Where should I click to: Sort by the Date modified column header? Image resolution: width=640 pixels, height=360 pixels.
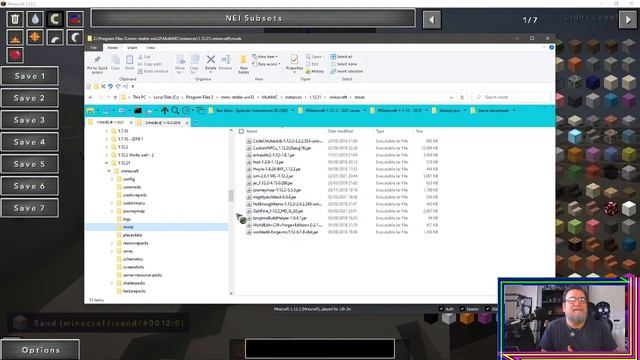point(340,131)
